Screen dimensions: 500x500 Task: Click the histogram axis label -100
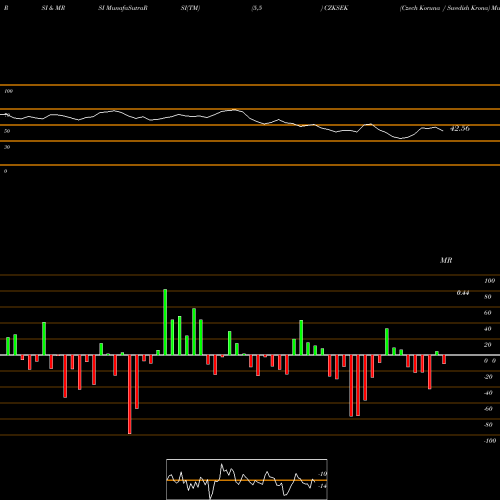(490, 441)
